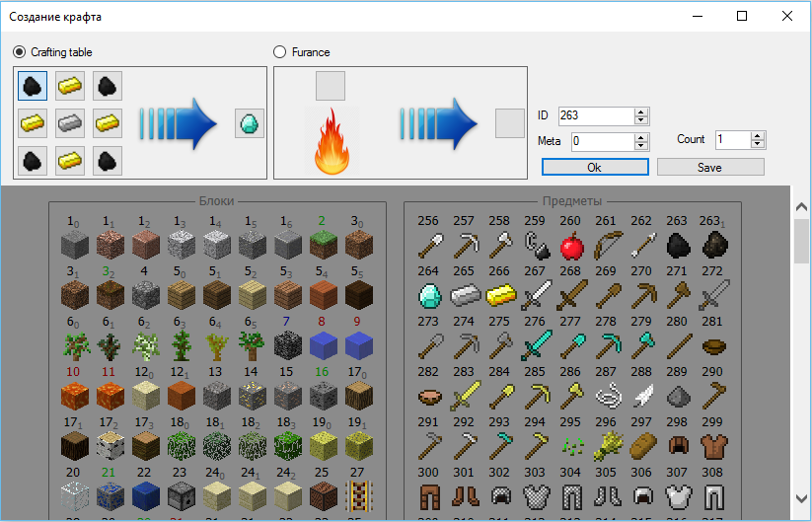Screen dimensions: 812x522
Task: Pick the bread item 297
Action: pyautogui.click(x=642, y=446)
